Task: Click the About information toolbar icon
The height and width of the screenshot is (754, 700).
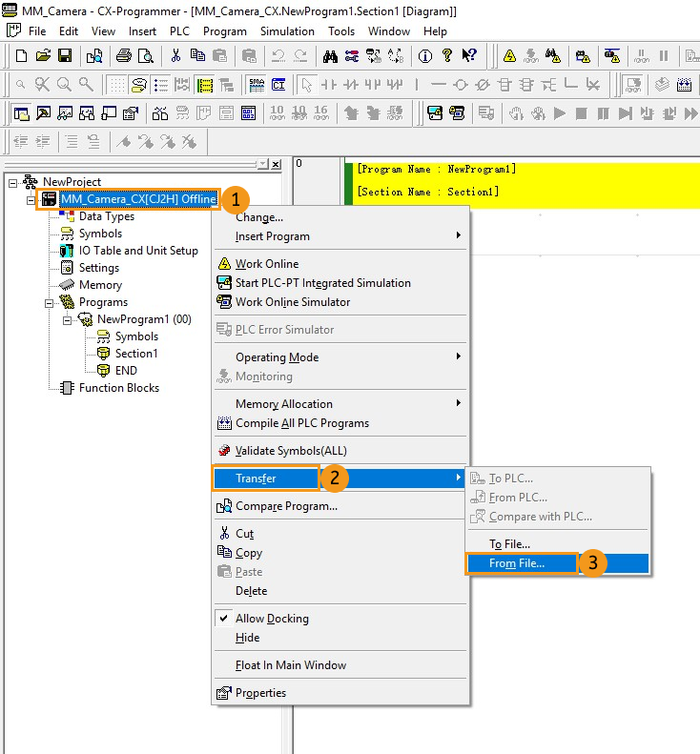Action: pos(425,56)
